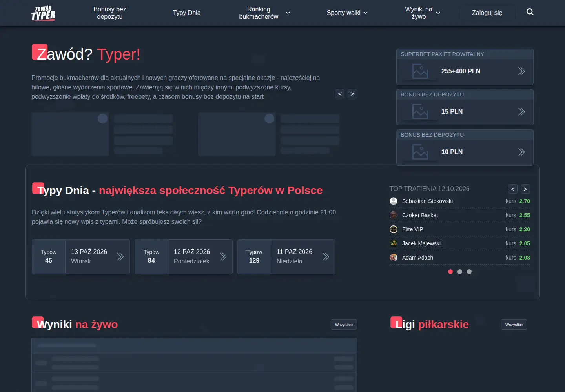Open the 10 PLN bonus double-arrow
This screenshot has width=565, height=392.
click(x=521, y=152)
